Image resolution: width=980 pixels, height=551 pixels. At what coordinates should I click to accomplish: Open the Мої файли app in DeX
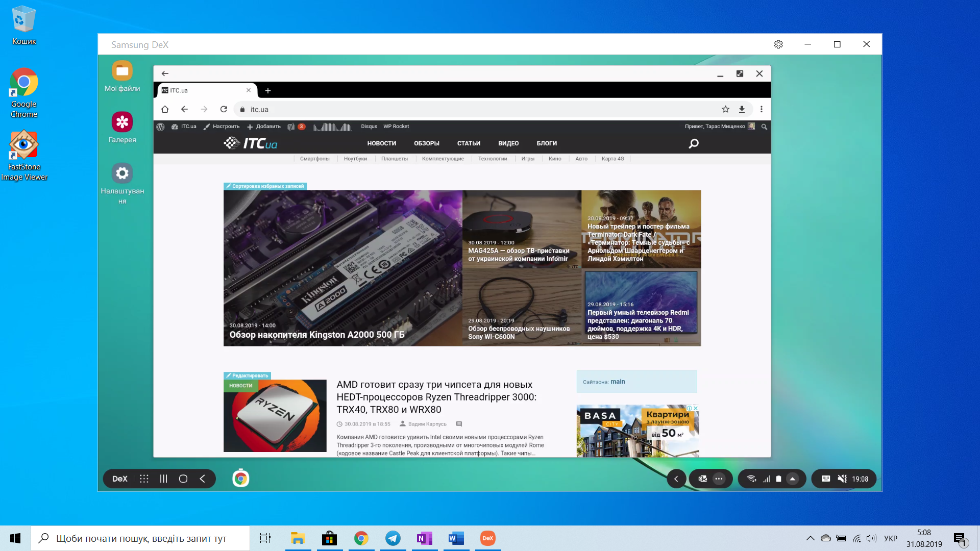(122, 71)
